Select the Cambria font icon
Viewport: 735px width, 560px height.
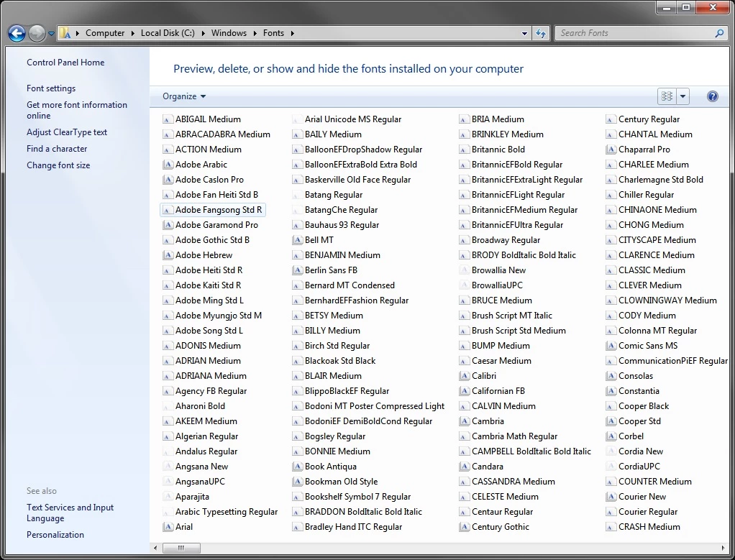coord(464,421)
